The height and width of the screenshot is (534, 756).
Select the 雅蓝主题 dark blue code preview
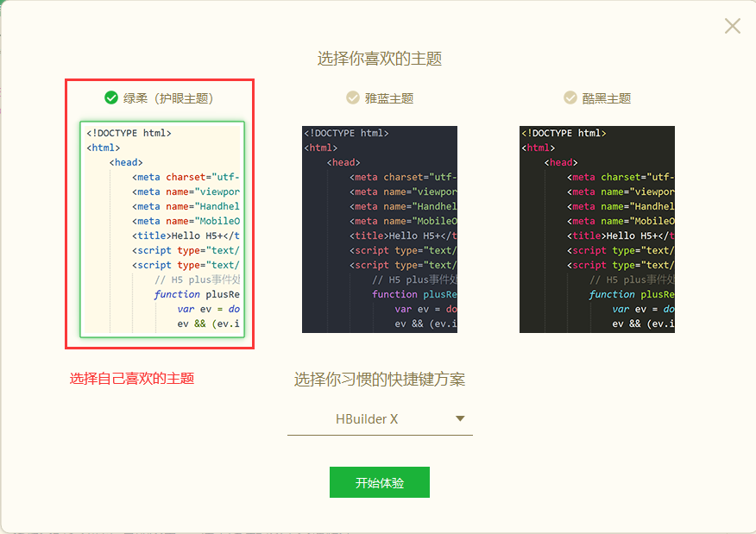380,229
